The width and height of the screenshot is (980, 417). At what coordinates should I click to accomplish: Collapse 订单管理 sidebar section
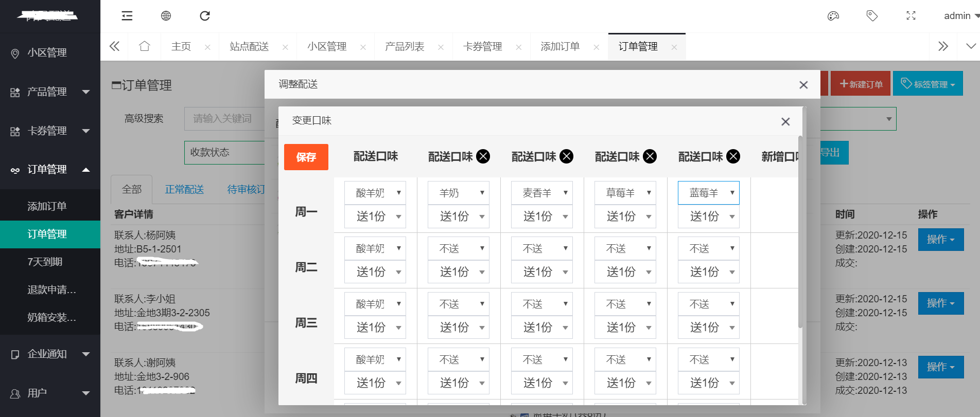50,170
